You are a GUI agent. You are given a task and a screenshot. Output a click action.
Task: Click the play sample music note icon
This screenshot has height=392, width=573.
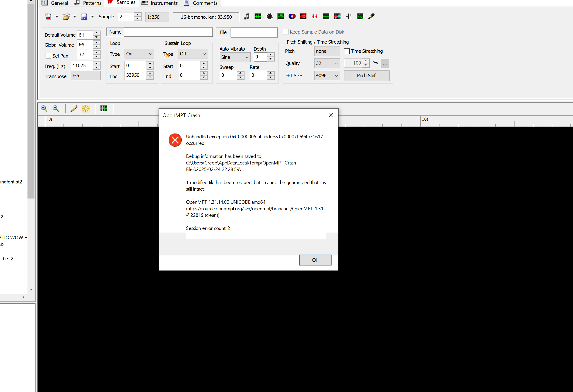click(246, 17)
